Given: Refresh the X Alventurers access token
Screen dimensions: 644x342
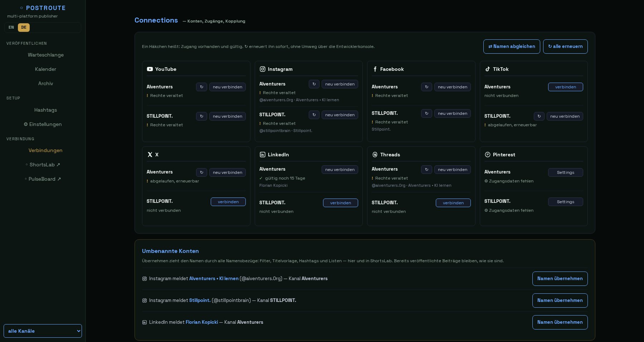Looking at the screenshot, I should click(201, 172).
